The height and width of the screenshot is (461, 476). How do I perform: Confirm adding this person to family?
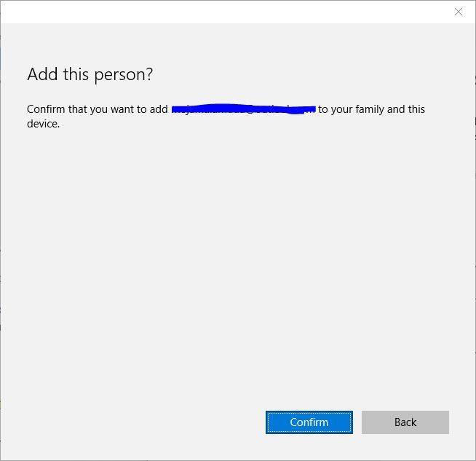pos(309,422)
